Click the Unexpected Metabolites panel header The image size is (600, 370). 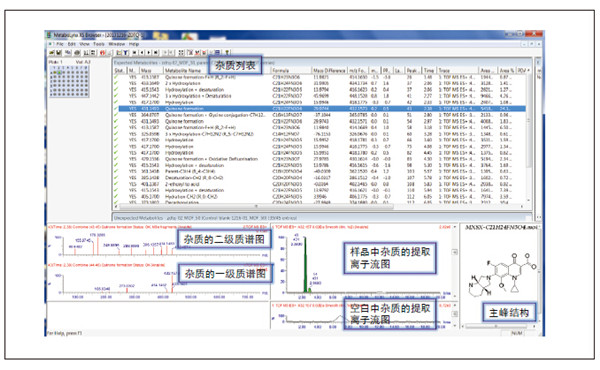[x=322, y=217]
